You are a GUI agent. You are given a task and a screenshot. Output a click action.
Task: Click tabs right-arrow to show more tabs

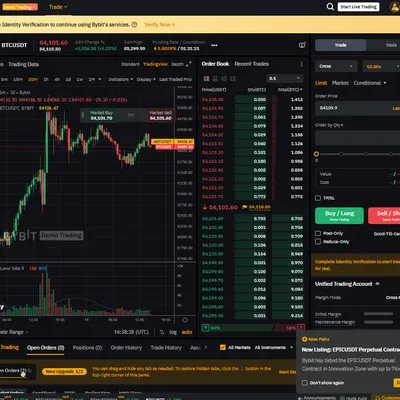tap(206, 347)
